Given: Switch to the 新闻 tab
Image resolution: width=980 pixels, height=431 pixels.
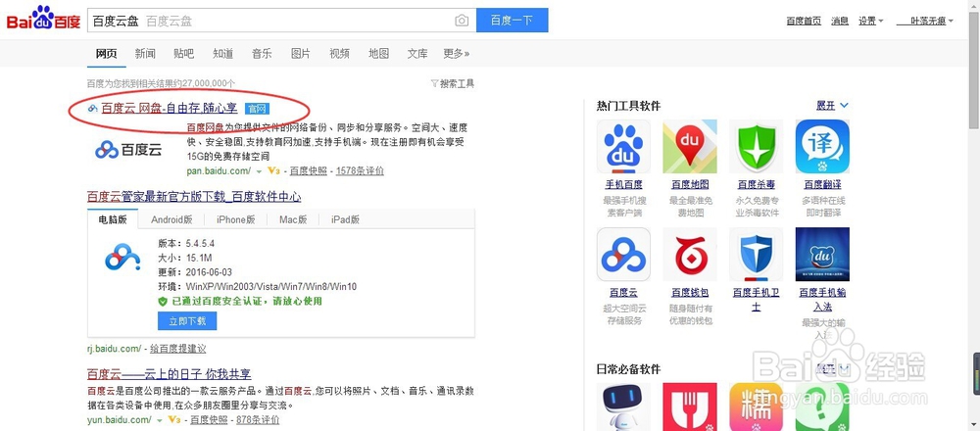Looking at the screenshot, I should click(145, 53).
